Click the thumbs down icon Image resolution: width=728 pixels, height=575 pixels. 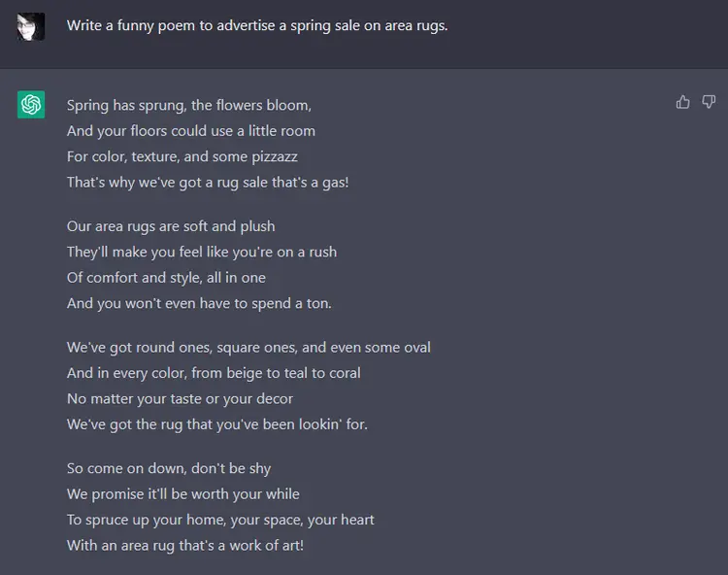coord(709,102)
